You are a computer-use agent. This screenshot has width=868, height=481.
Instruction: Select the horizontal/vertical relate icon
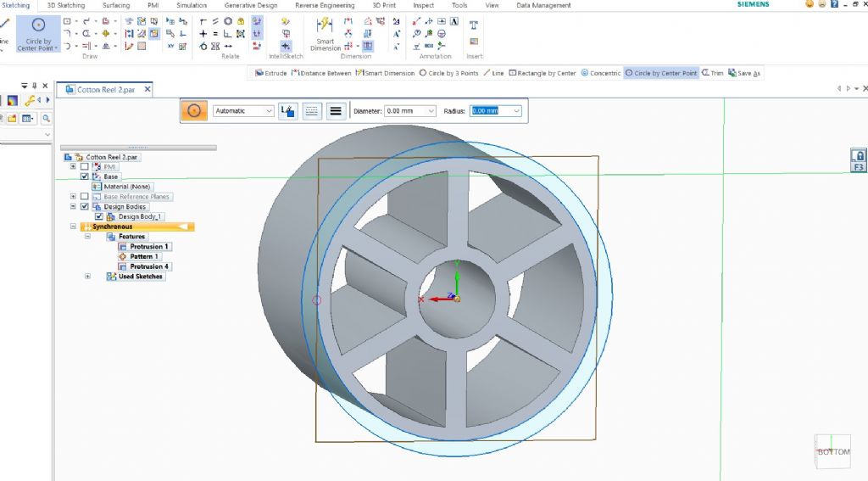pyautogui.click(x=203, y=34)
